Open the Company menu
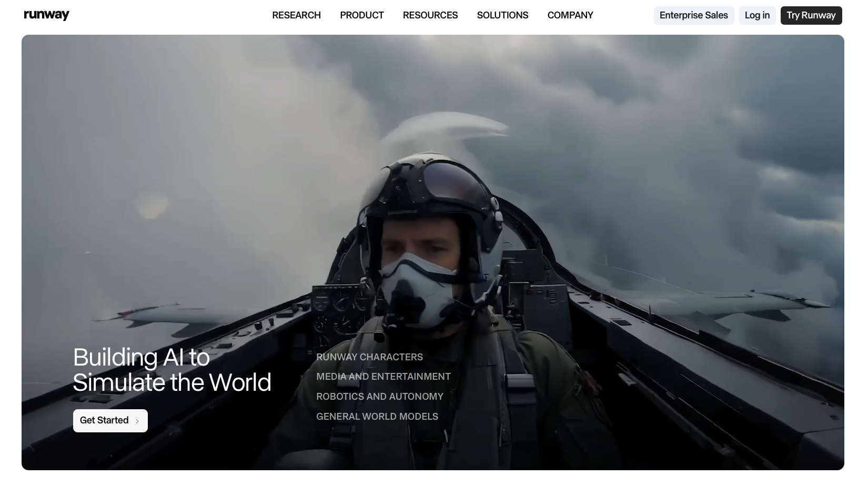The image size is (868, 486). point(570,15)
